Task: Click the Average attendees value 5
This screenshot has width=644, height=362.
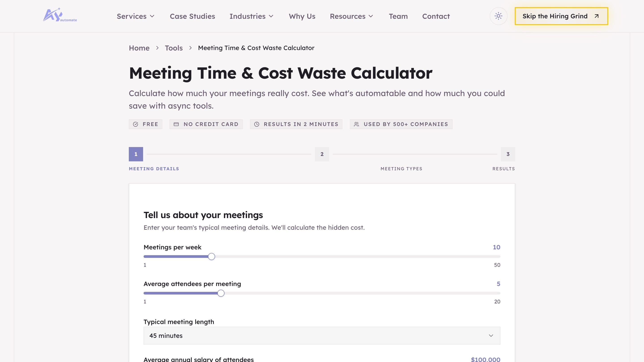Action: [x=498, y=284]
